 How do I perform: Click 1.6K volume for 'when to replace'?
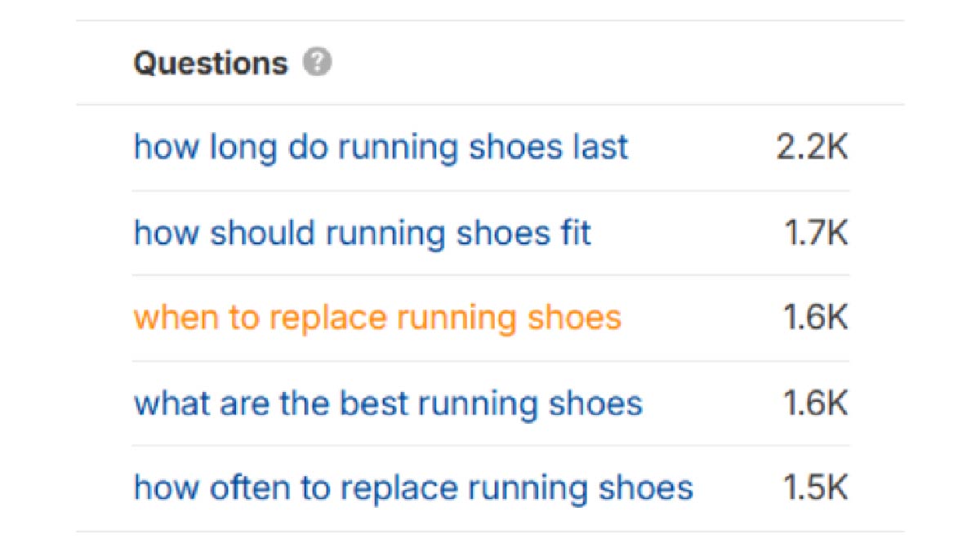tap(816, 318)
